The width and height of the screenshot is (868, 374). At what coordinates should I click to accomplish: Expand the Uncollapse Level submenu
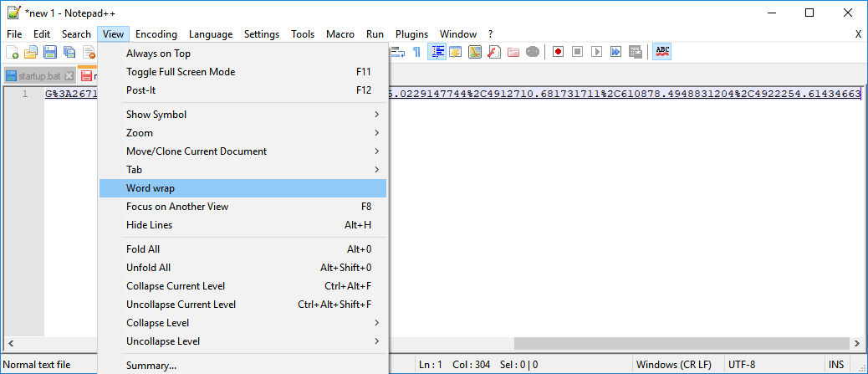pyautogui.click(x=243, y=341)
